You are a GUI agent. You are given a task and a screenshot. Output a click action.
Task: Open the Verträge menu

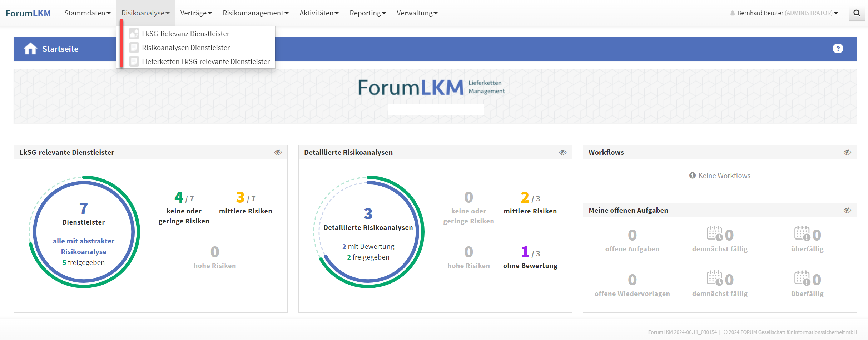(x=196, y=13)
